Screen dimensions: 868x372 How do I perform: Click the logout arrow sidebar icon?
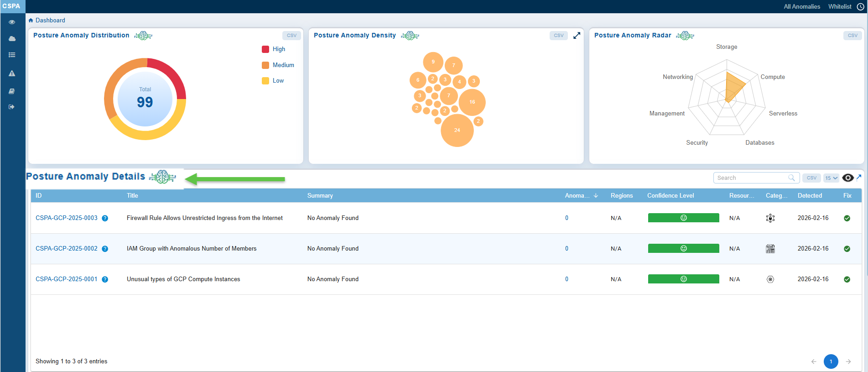(x=12, y=107)
